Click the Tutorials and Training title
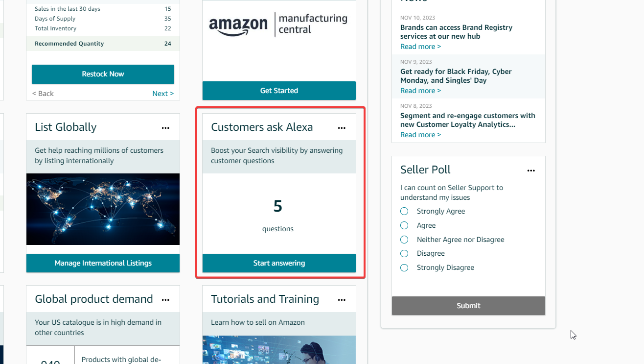The height and width of the screenshot is (364, 644). point(265,299)
